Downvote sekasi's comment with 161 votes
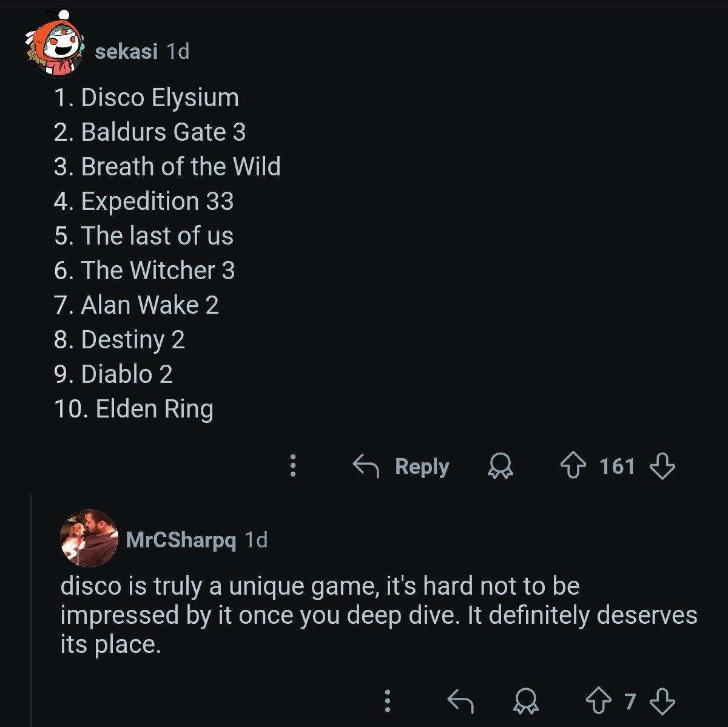Viewport: 728px width, 727px height. [662, 467]
